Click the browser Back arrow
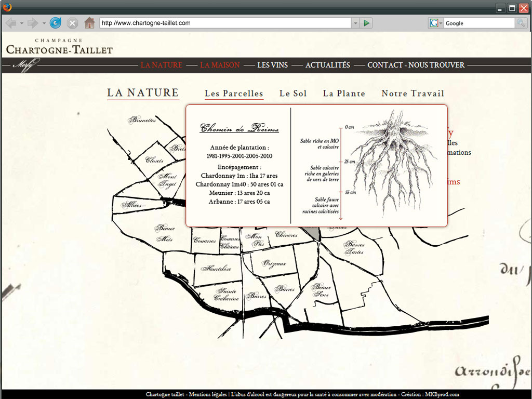The width and height of the screenshot is (532, 399). coord(11,23)
